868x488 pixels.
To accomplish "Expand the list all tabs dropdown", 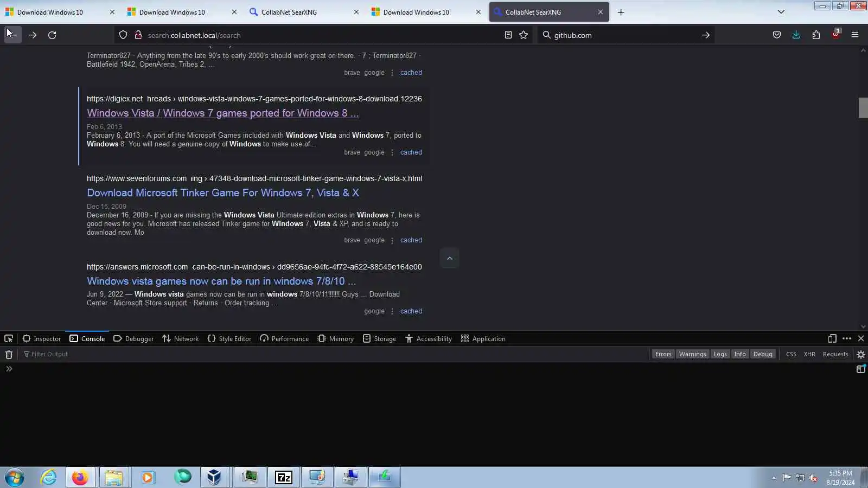I will coord(781,12).
